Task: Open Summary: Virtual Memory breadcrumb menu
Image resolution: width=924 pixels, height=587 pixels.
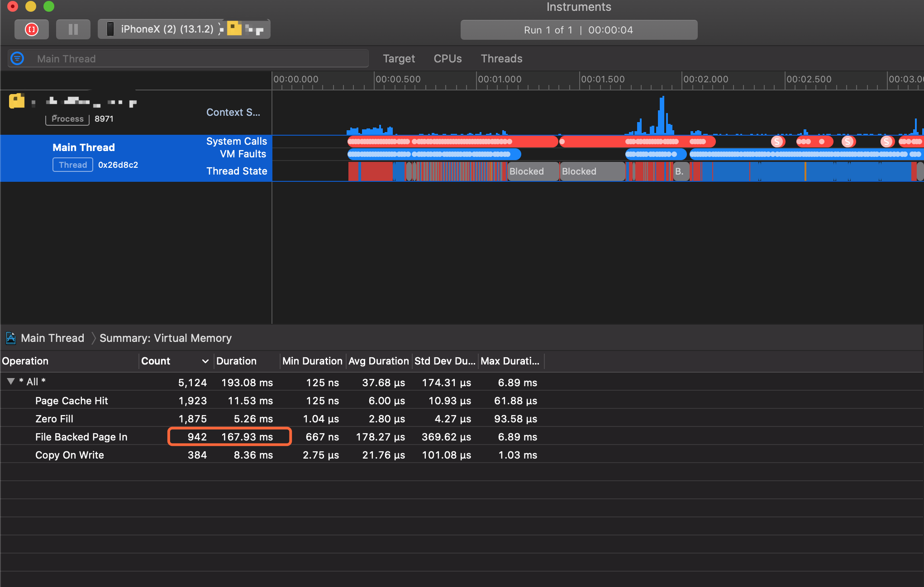Action: 165,338
